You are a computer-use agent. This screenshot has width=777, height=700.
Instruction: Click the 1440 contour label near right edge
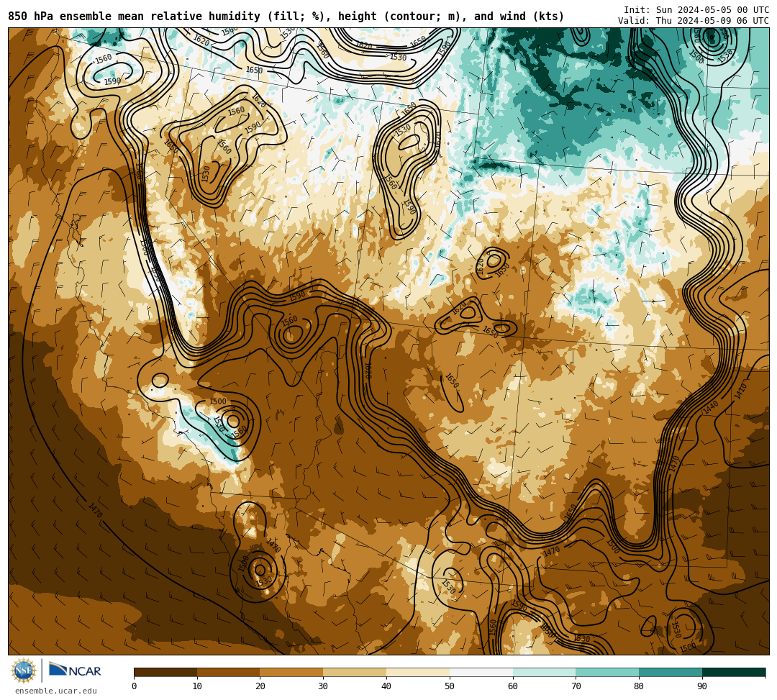711,407
